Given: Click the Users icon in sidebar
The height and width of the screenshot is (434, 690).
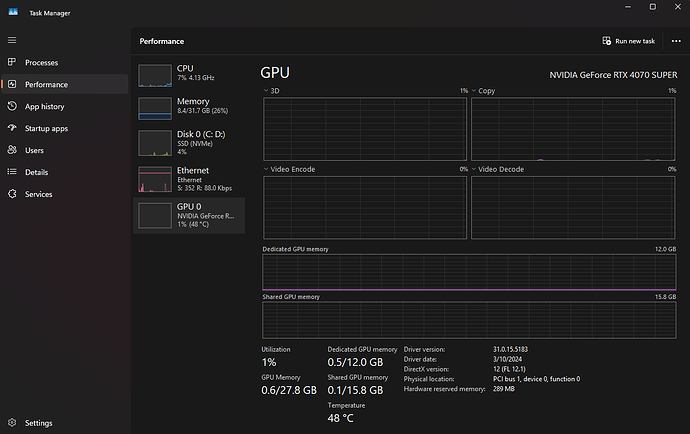Looking at the screenshot, I should click(13, 150).
